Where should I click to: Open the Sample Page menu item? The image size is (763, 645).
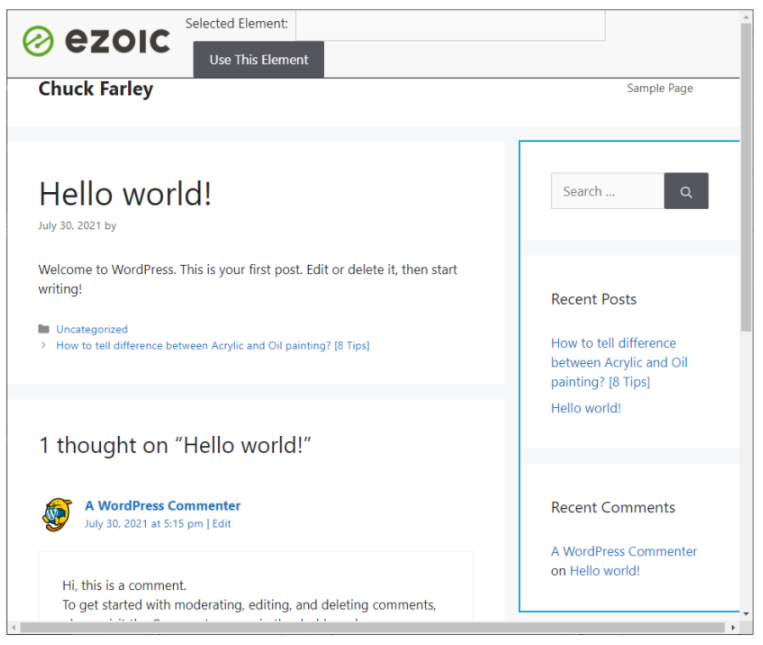pyautogui.click(x=659, y=88)
